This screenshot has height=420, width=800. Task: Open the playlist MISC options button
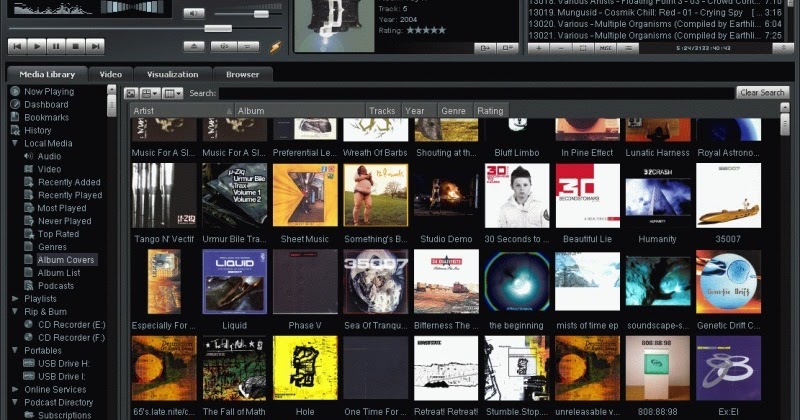606,48
